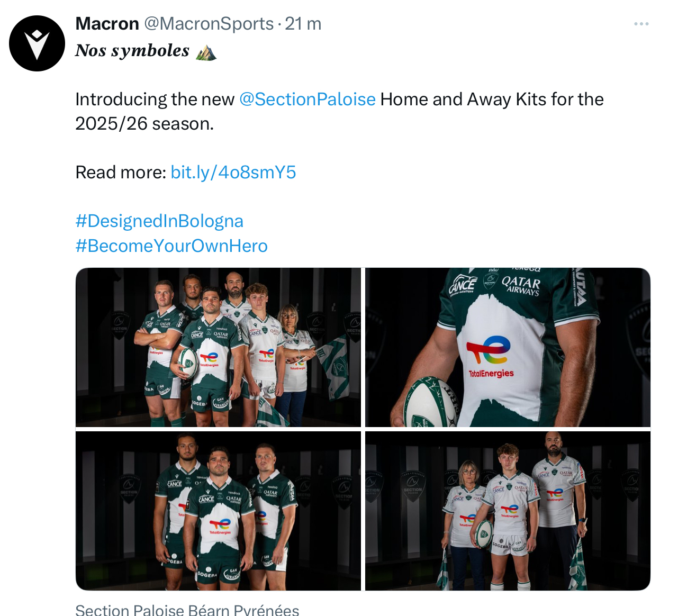Click the Macron logo profile avatar
687x616 pixels.
click(37, 43)
